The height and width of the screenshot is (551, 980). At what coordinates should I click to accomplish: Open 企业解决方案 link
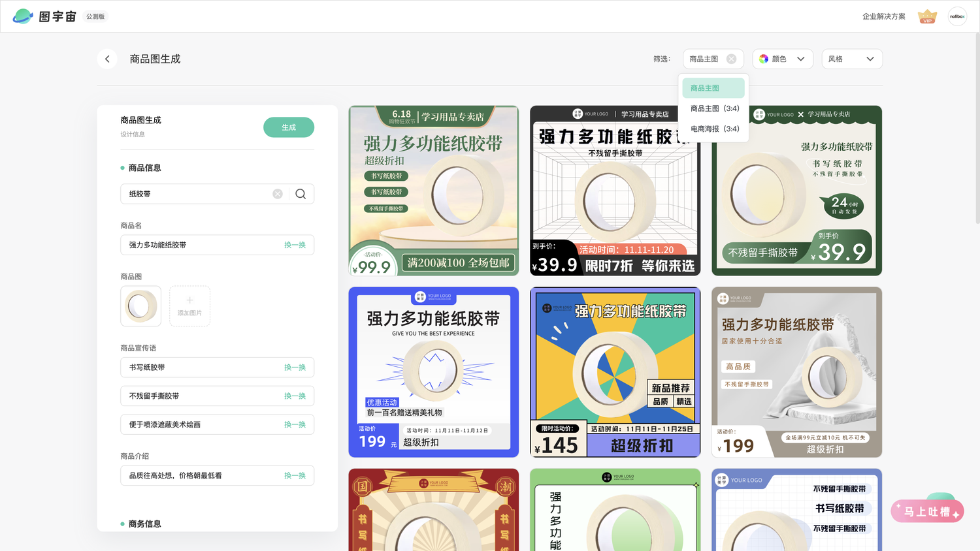(x=883, y=16)
